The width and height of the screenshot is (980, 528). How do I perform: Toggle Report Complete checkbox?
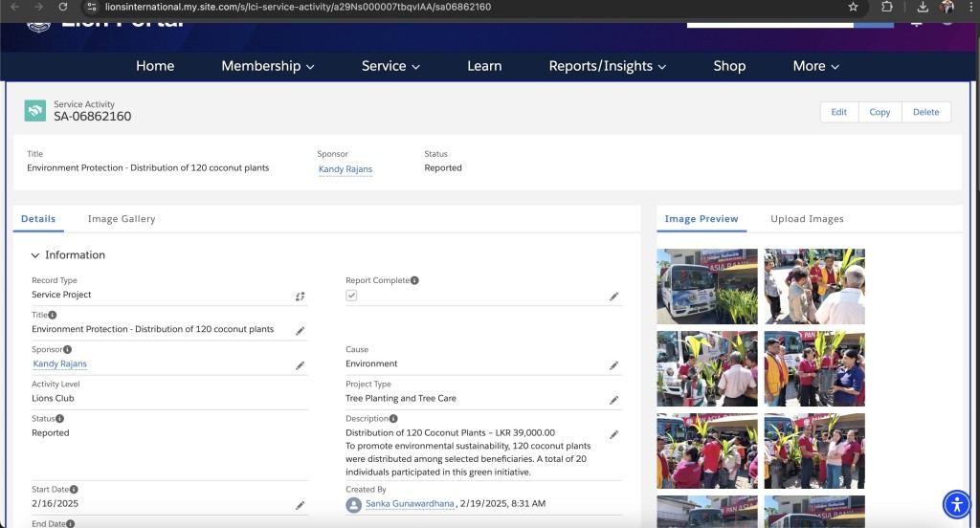pos(351,296)
